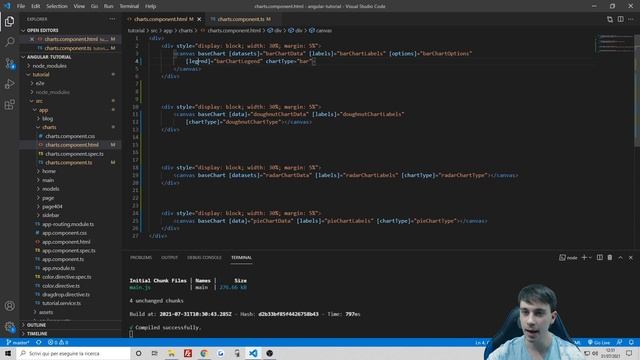Open the Source Control view icon
Image resolution: width=640 pixels, height=360 pixels.
(x=9, y=63)
